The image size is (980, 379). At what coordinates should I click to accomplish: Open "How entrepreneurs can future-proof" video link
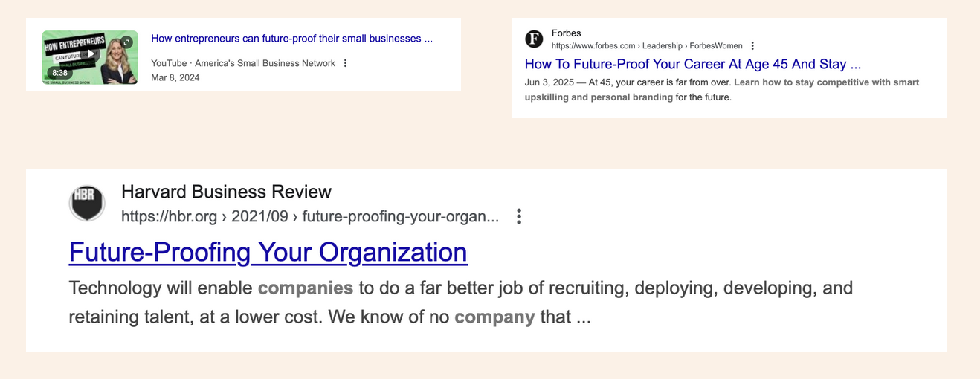coord(291,39)
